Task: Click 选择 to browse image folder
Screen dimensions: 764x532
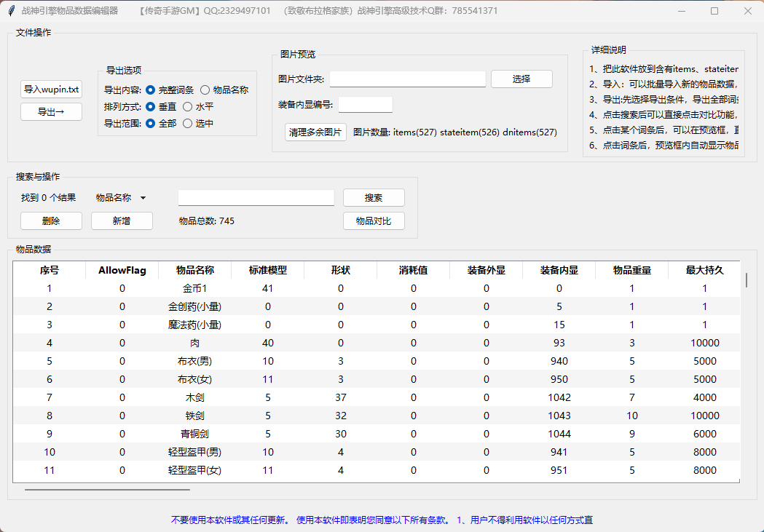Action: click(x=521, y=79)
